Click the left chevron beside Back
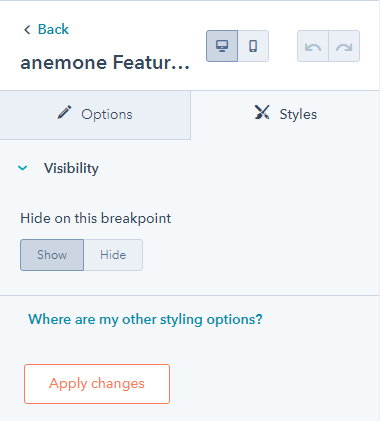380x421 pixels. tap(27, 30)
